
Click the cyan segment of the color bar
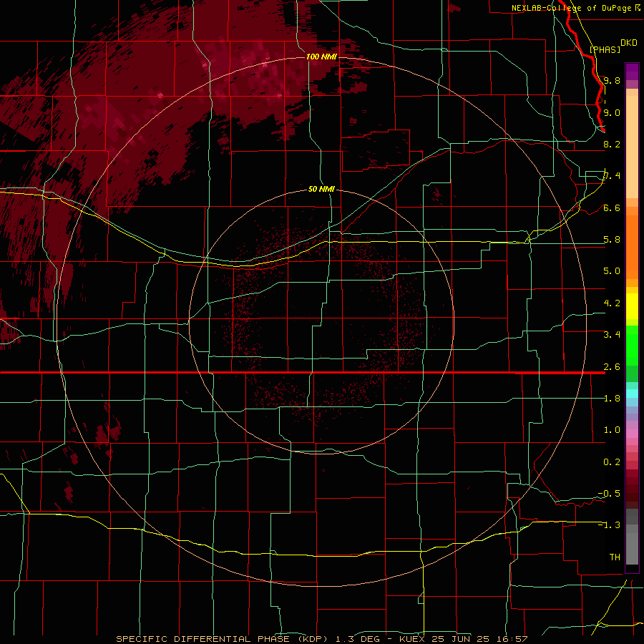tap(632, 394)
